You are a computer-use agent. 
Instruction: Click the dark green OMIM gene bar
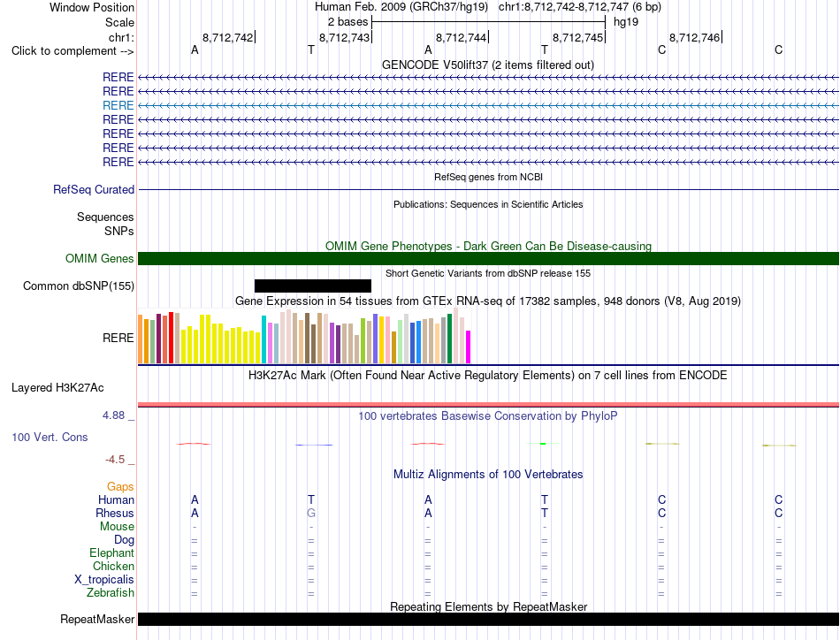[x=488, y=259]
